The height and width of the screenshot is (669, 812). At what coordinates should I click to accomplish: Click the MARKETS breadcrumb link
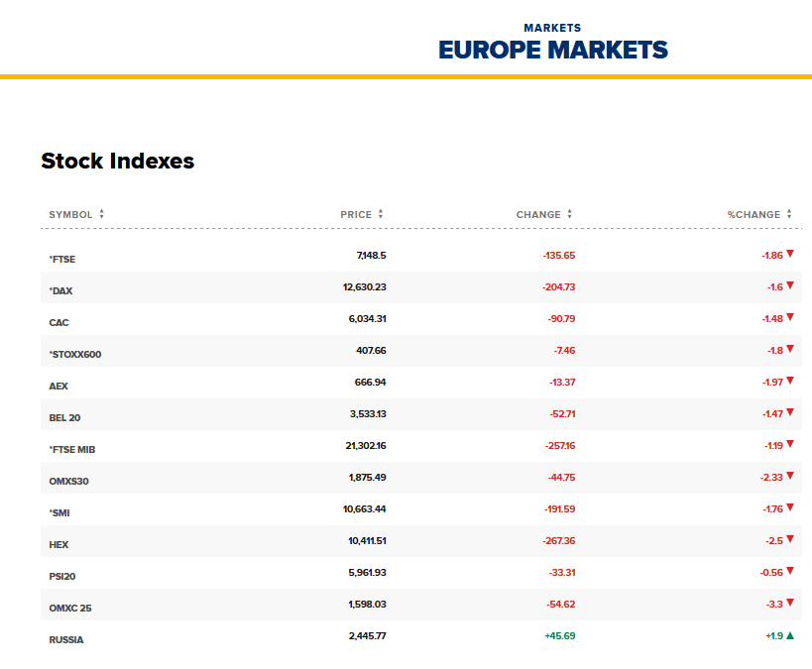(x=552, y=28)
